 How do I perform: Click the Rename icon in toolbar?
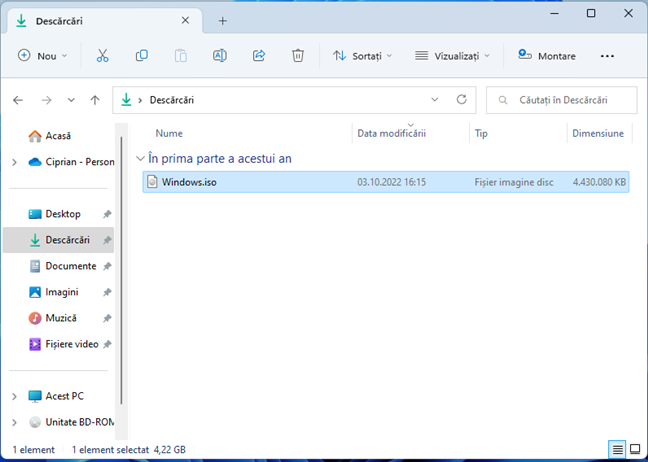219,55
